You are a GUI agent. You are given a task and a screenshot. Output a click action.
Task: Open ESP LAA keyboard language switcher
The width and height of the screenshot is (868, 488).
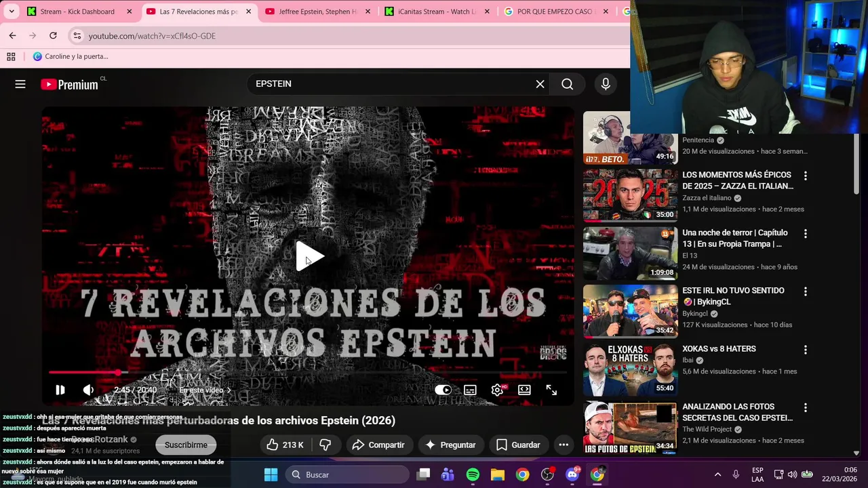coord(757,474)
